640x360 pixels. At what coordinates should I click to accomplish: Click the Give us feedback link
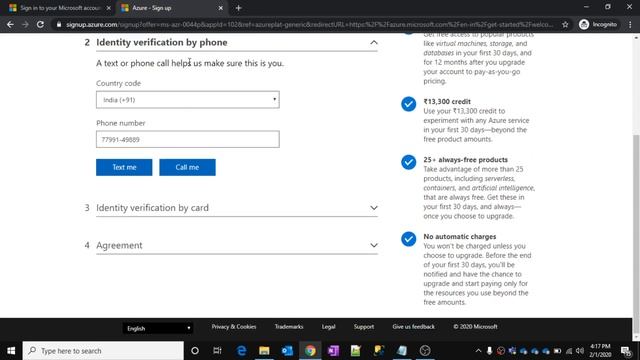click(413, 327)
